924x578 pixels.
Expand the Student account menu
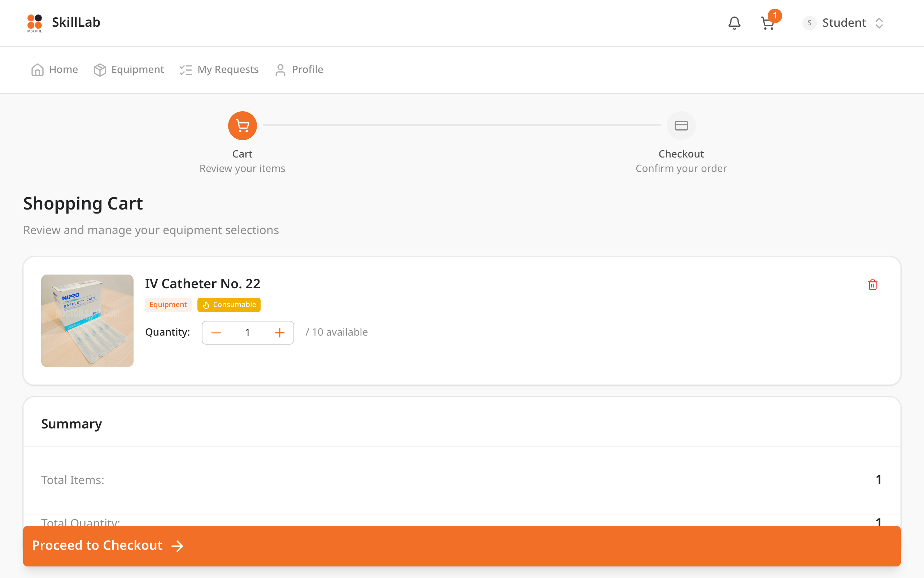coord(844,23)
